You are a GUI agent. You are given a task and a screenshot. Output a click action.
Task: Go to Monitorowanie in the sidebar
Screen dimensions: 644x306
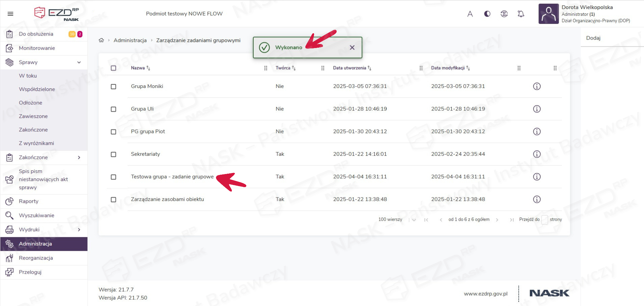[x=37, y=48]
